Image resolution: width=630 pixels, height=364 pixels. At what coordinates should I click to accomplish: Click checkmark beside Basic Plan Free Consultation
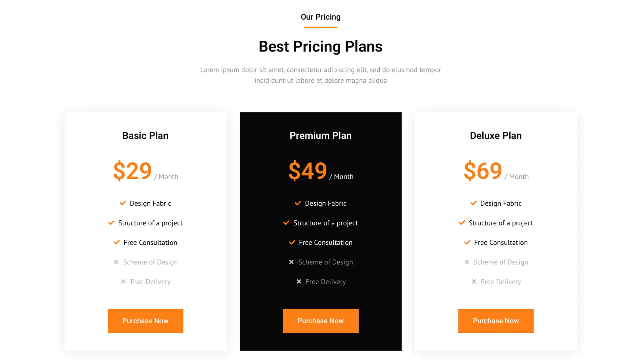coord(116,243)
